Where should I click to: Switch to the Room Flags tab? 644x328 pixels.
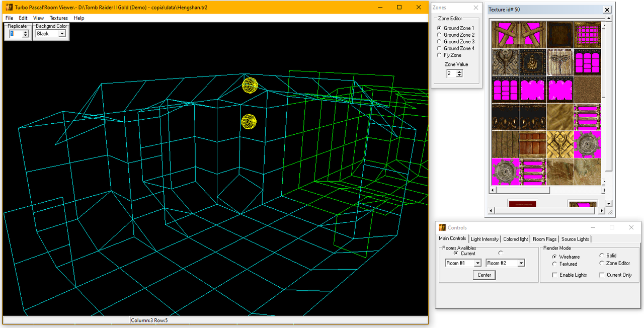(544, 239)
